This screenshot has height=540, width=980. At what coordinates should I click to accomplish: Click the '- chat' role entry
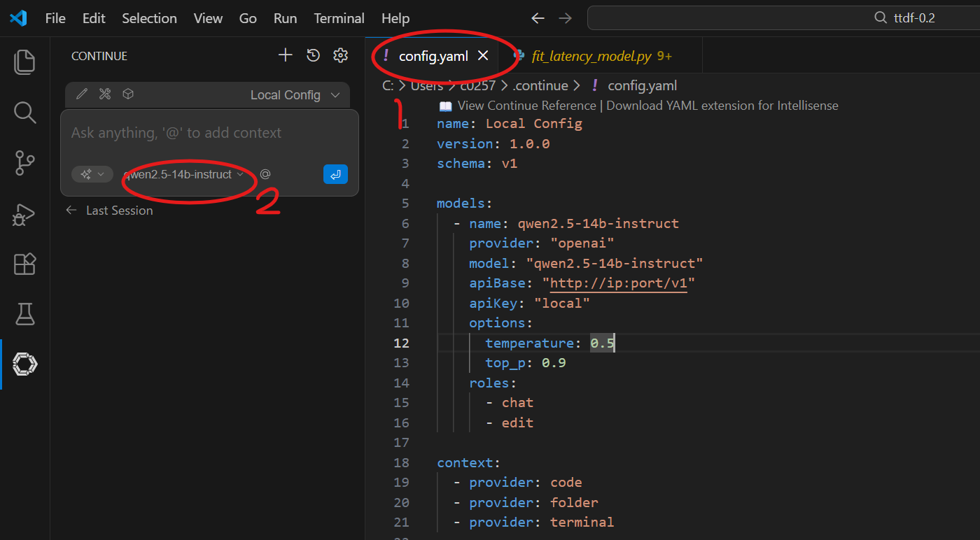tap(510, 403)
